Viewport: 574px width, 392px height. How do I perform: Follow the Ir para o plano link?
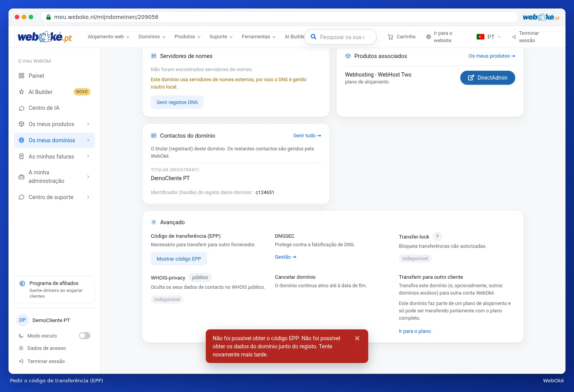tap(415, 331)
